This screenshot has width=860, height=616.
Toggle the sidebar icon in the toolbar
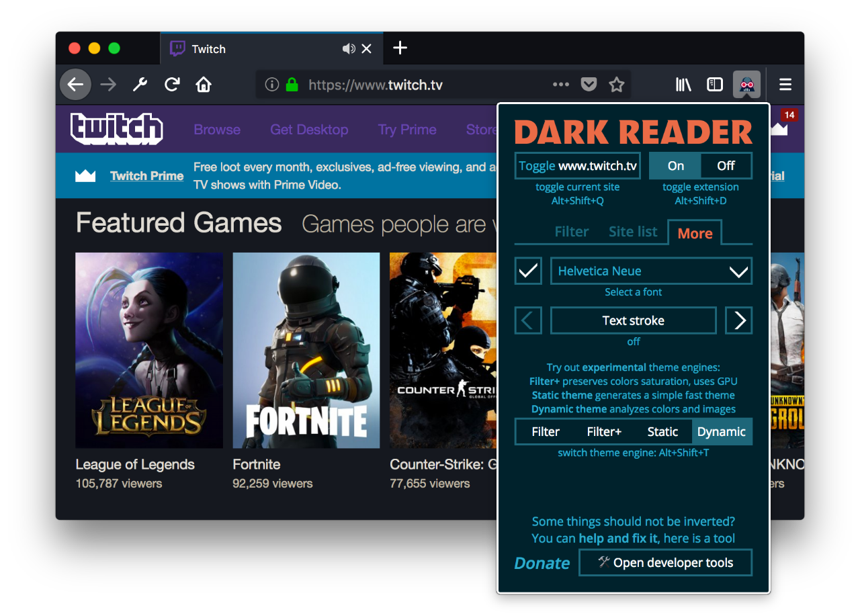[x=715, y=85]
